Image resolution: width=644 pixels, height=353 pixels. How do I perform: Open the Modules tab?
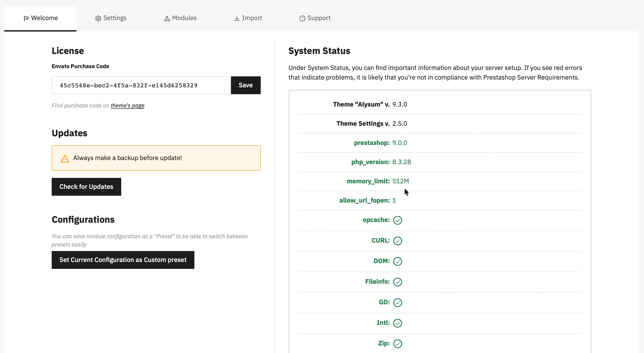click(x=180, y=18)
